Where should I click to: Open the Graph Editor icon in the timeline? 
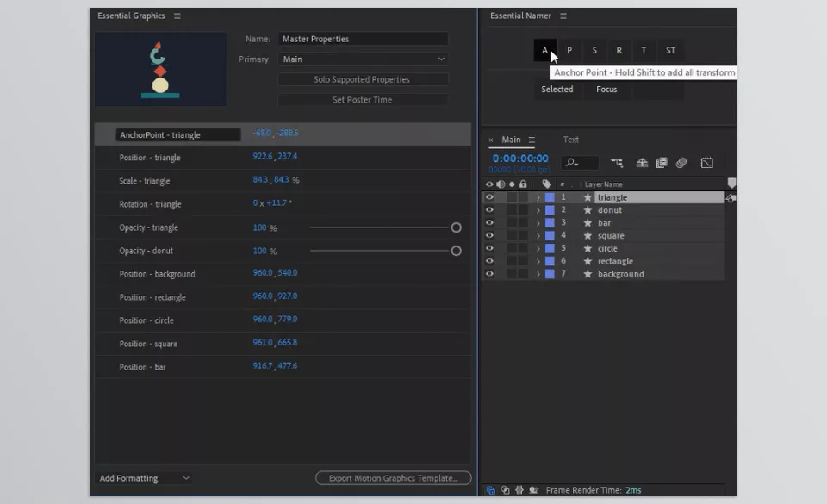707,163
